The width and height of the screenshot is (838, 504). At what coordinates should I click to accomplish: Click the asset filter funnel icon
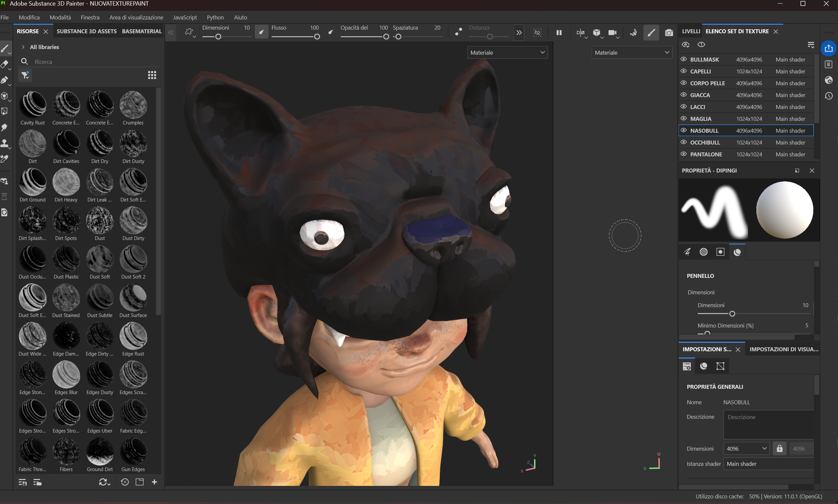pyautogui.click(x=25, y=75)
